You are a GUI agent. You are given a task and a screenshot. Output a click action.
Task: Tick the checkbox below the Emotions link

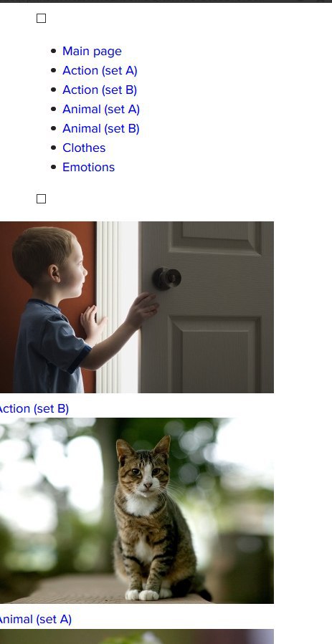41,198
